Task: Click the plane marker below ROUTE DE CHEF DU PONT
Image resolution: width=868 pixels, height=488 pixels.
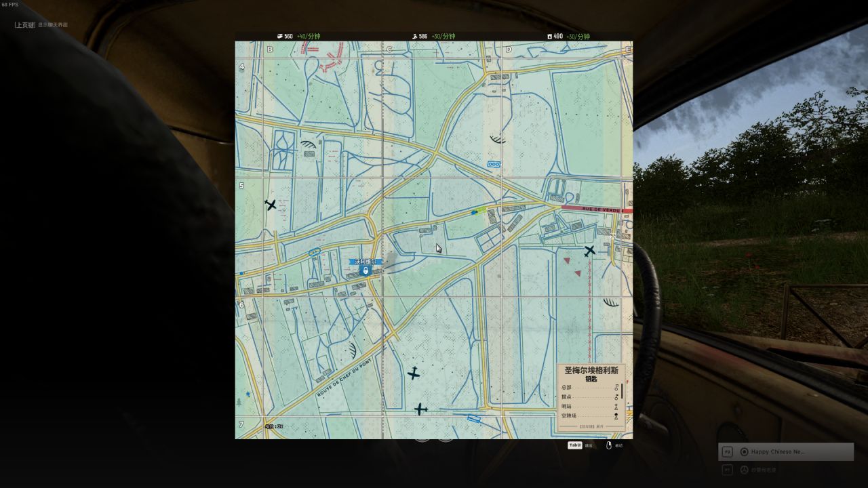Action: [x=413, y=373]
